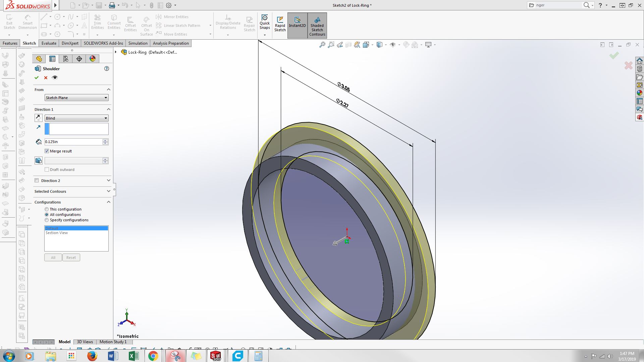The width and height of the screenshot is (644, 362).
Task: Click the depth field showing 0.125in
Action: click(73, 142)
